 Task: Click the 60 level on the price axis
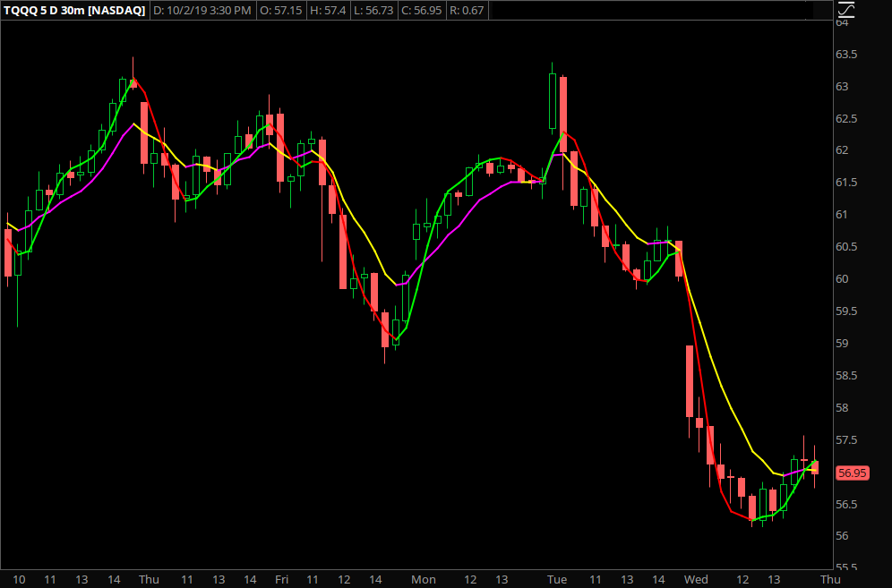coord(842,279)
